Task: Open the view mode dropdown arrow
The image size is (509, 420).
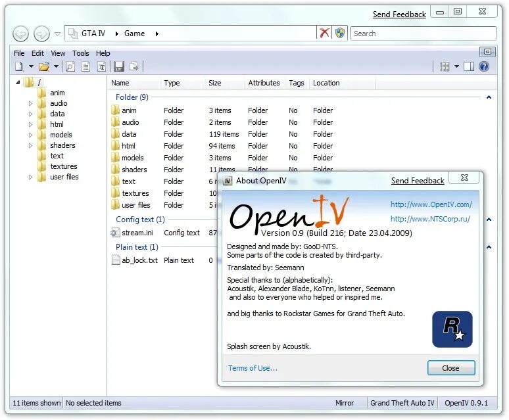Action: click(x=456, y=66)
